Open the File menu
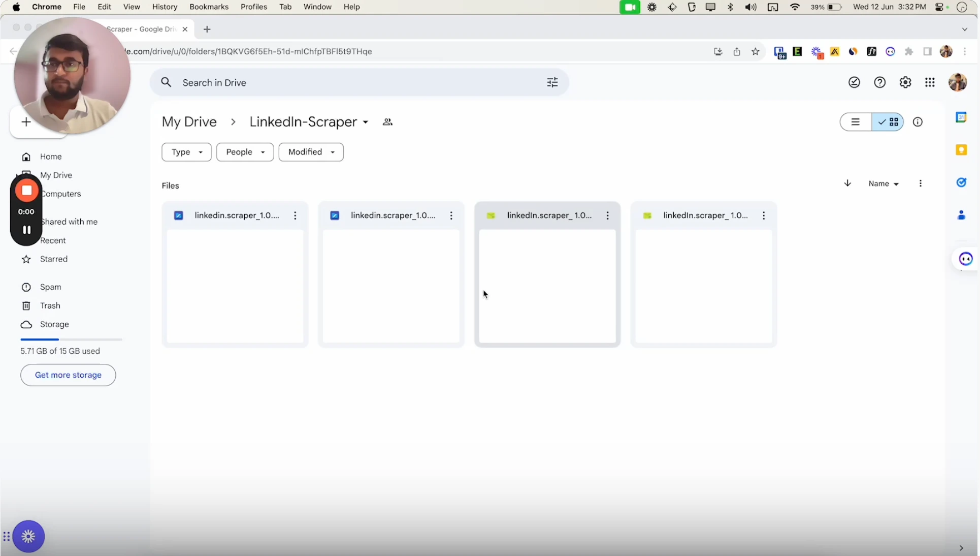 pos(79,7)
